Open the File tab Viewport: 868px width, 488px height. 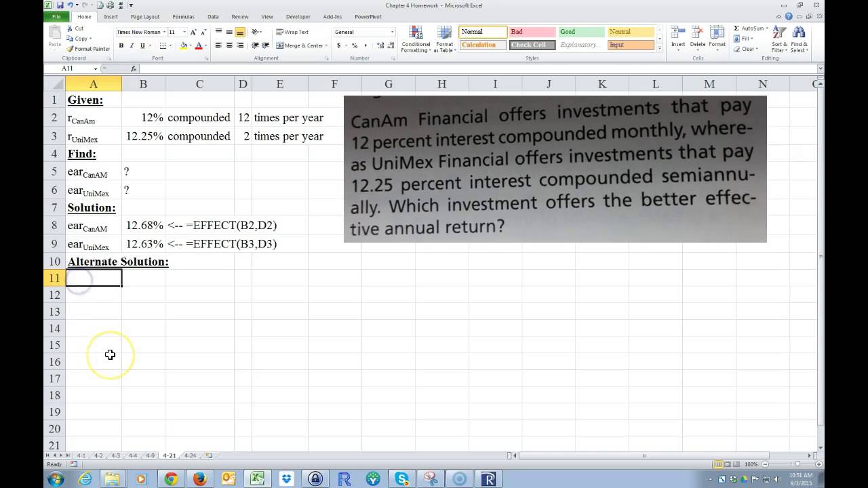[x=56, y=16]
